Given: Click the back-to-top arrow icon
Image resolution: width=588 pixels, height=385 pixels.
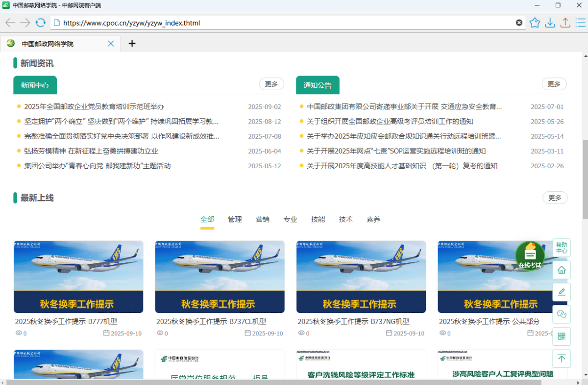Looking at the screenshot, I should coord(562,359).
